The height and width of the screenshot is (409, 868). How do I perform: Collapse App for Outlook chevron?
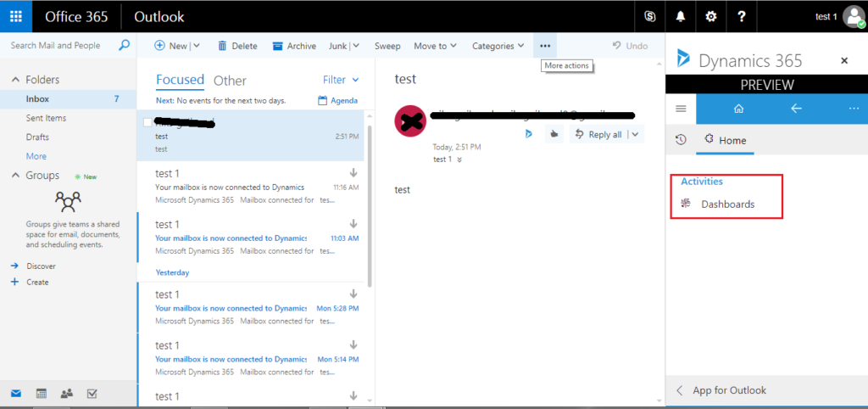tap(680, 390)
